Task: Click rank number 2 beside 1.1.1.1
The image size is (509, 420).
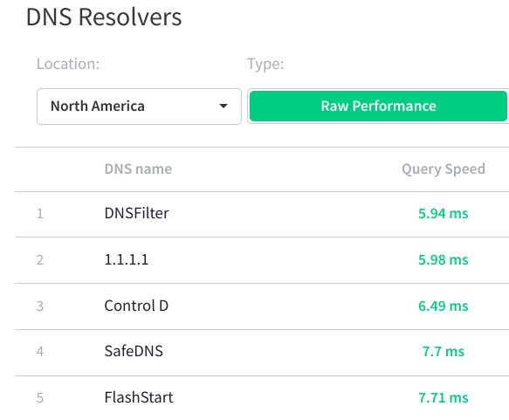Action: [x=40, y=260]
